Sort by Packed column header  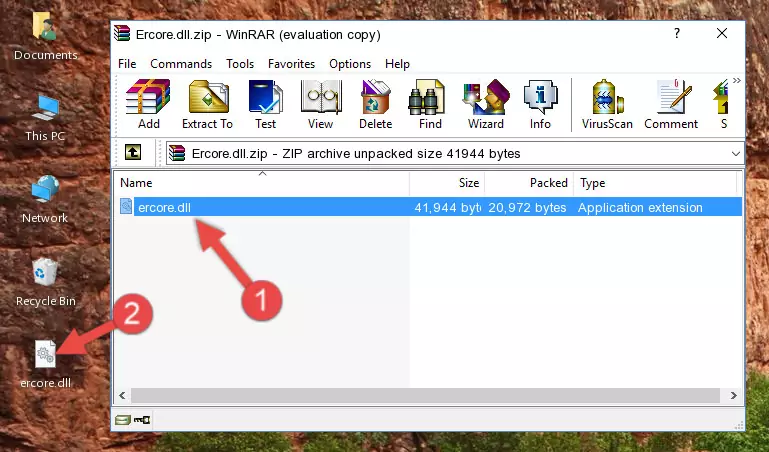tap(529, 183)
